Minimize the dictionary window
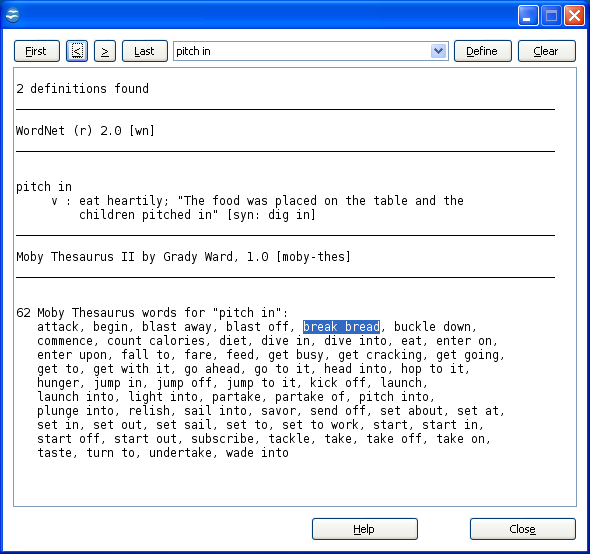The image size is (590, 554). 528,16
